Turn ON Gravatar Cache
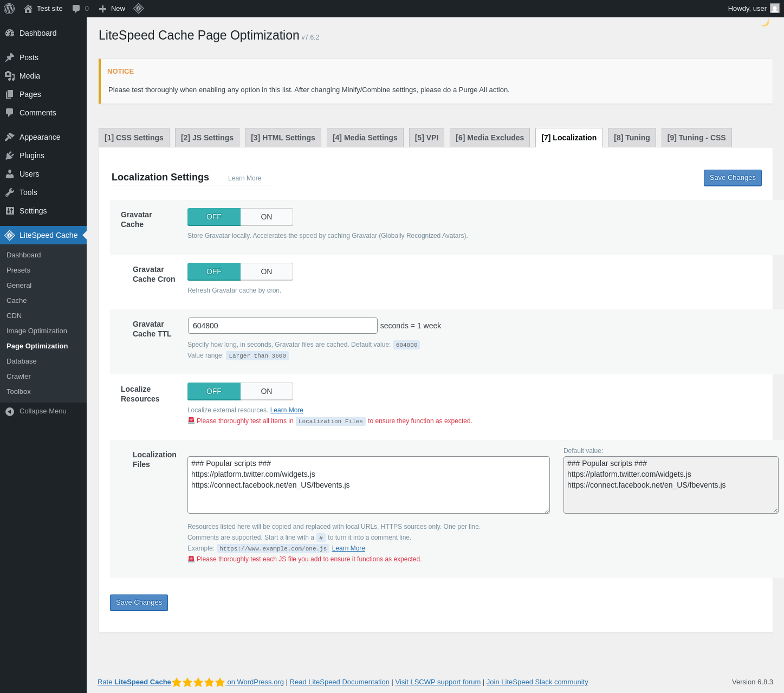This screenshot has width=784, height=693. [267, 217]
